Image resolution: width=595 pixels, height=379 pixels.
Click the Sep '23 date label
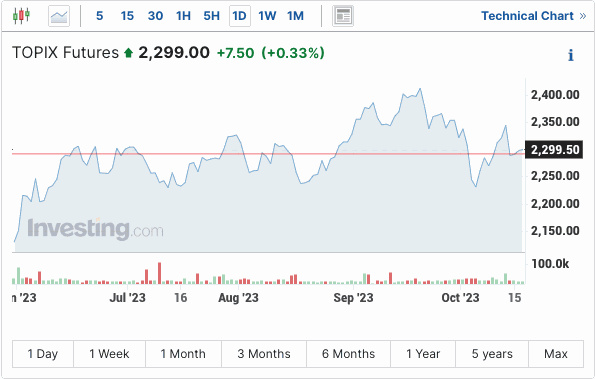coord(353,297)
